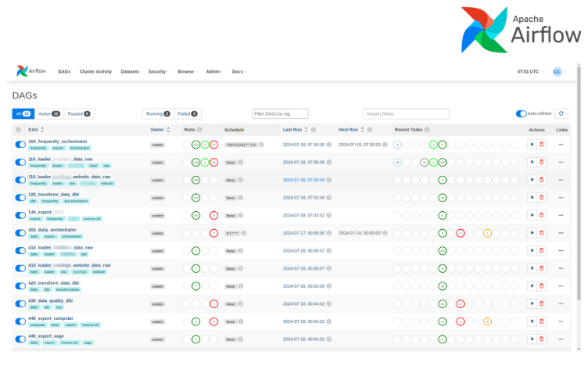Toggle off the 420_transform_data_dbt DAG
This screenshot has height=391, width=588.
tap(20, 286)
